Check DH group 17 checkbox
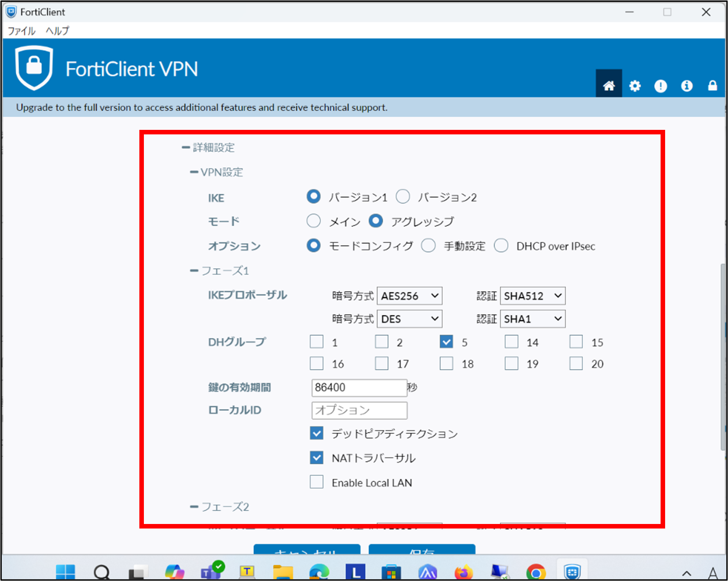Viewport: 728px width, 581px height. click(x=382, y=363)
